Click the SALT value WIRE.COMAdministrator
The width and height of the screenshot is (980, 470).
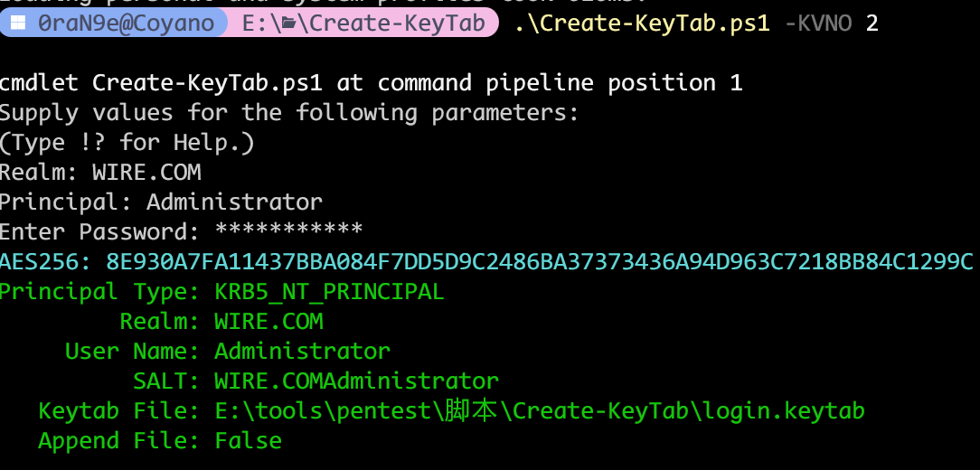point(356,381)
